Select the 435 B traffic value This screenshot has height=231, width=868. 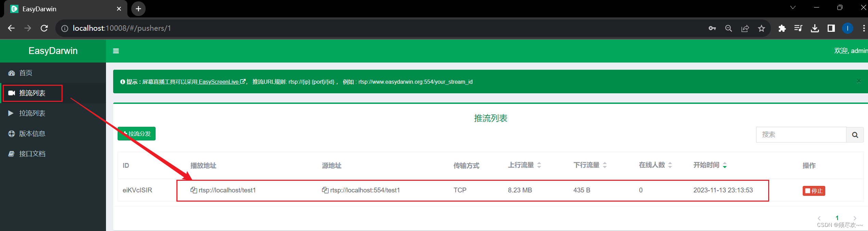click(582, 190)
